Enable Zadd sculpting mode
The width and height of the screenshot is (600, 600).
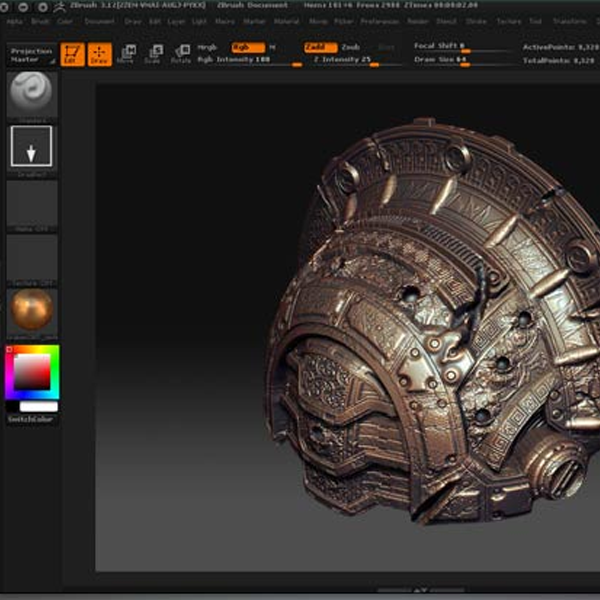[x=319, y=47]
